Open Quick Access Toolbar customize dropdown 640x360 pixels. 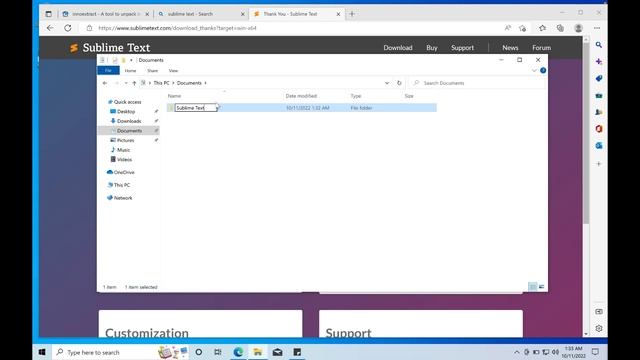point(131,60)
